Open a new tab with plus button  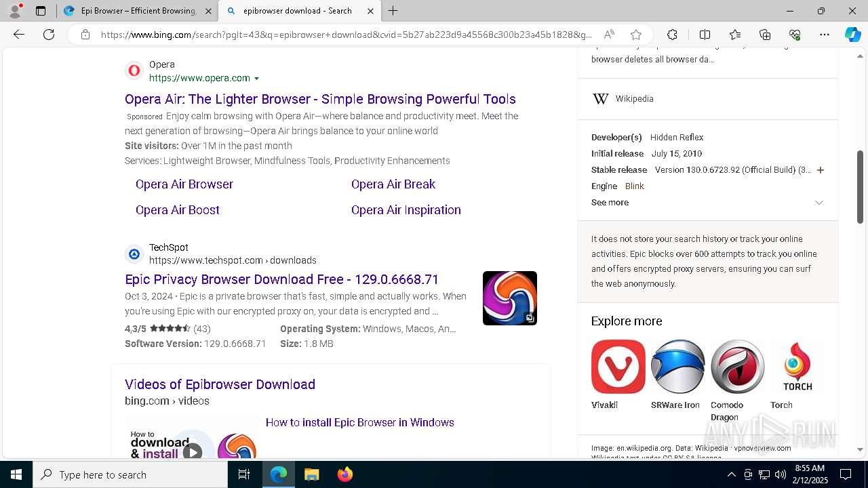tap(393, 11)
